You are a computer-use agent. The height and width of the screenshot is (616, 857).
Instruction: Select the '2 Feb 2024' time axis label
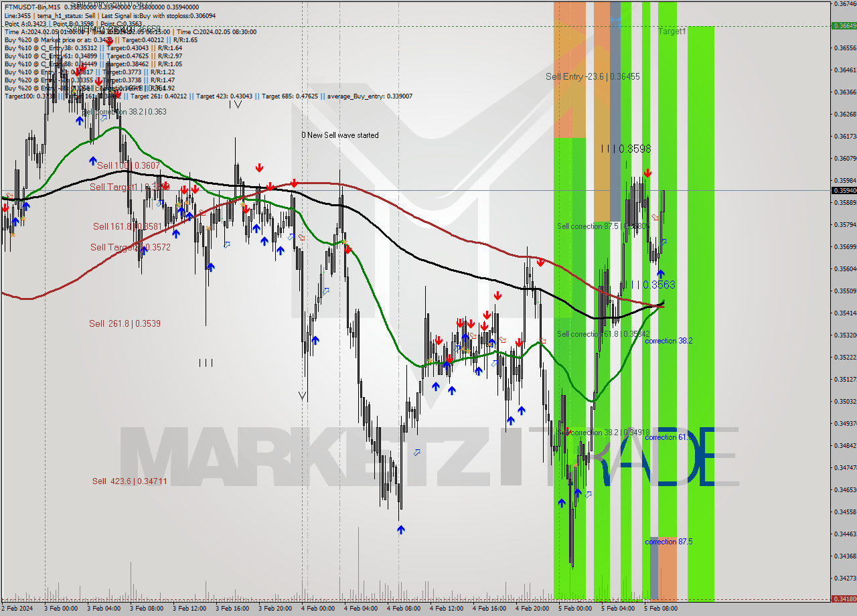[x=18, y=609]
